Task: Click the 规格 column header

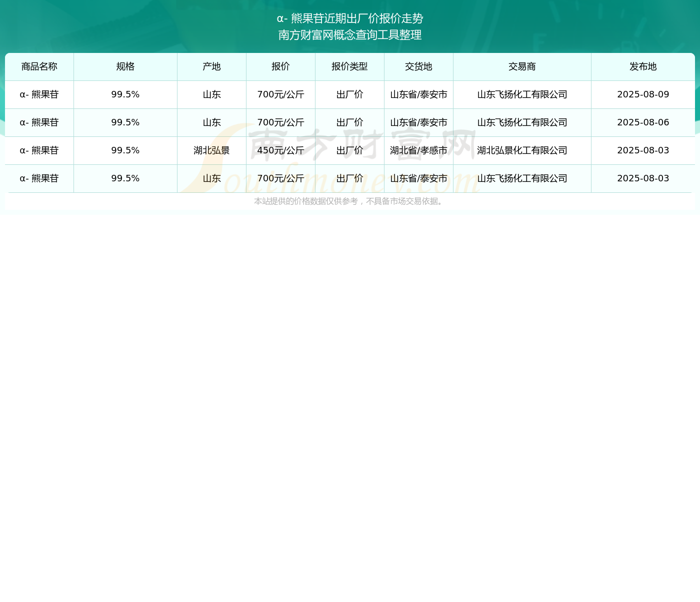Action: 125,66
